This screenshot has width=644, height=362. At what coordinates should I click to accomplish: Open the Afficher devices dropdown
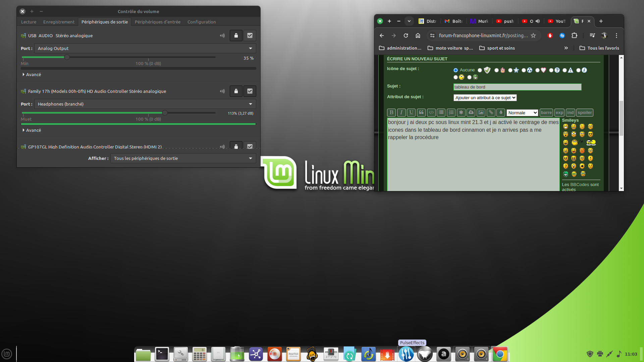click(183, 158)
